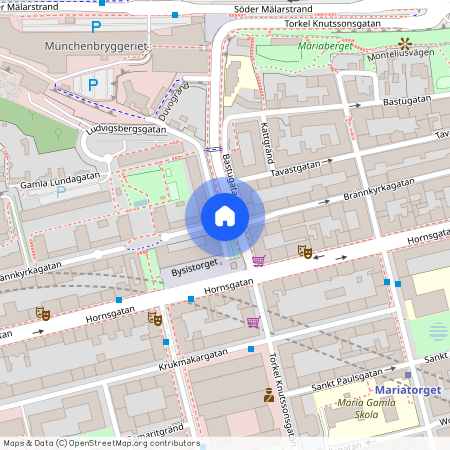Click the shopping cart icon near Bysistorget
Viewport: 450px width, 450px height.
259,261
